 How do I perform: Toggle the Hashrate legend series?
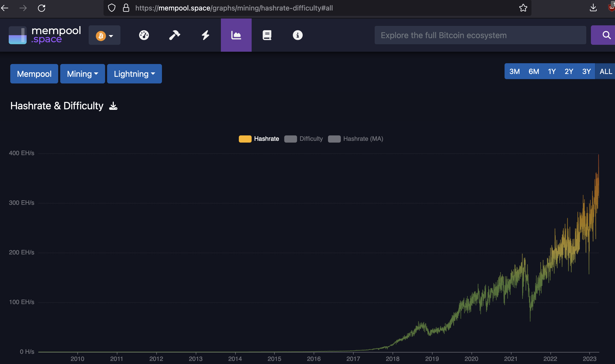(x=259, y=139)
